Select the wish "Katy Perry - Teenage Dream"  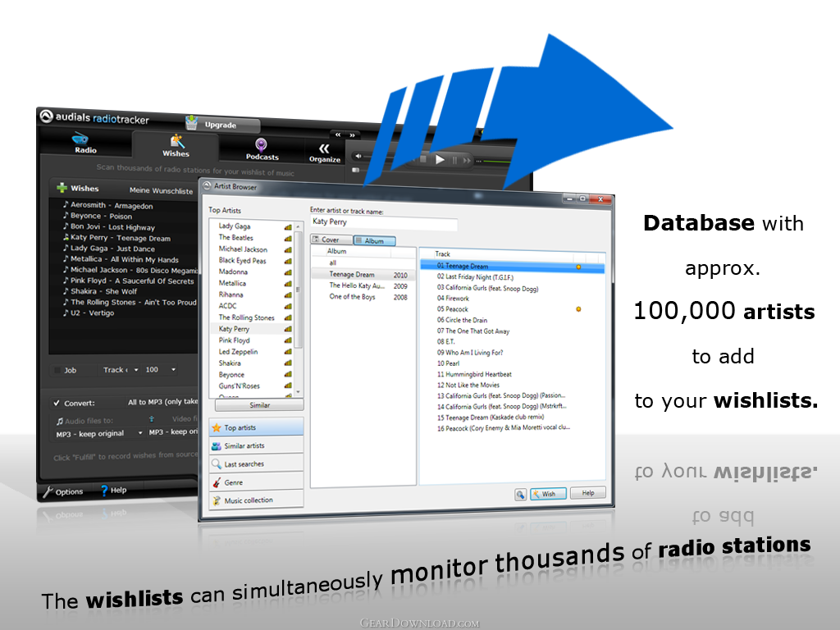coord(116,237)
